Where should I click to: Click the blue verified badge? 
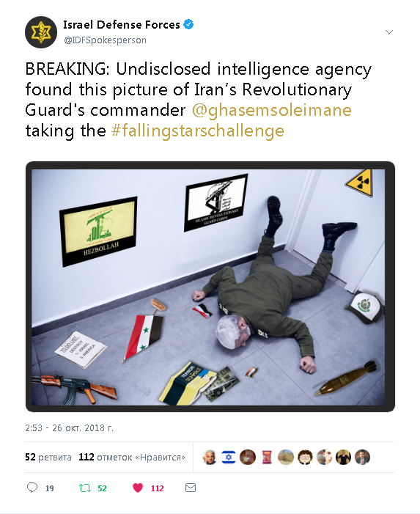point(188,25)
